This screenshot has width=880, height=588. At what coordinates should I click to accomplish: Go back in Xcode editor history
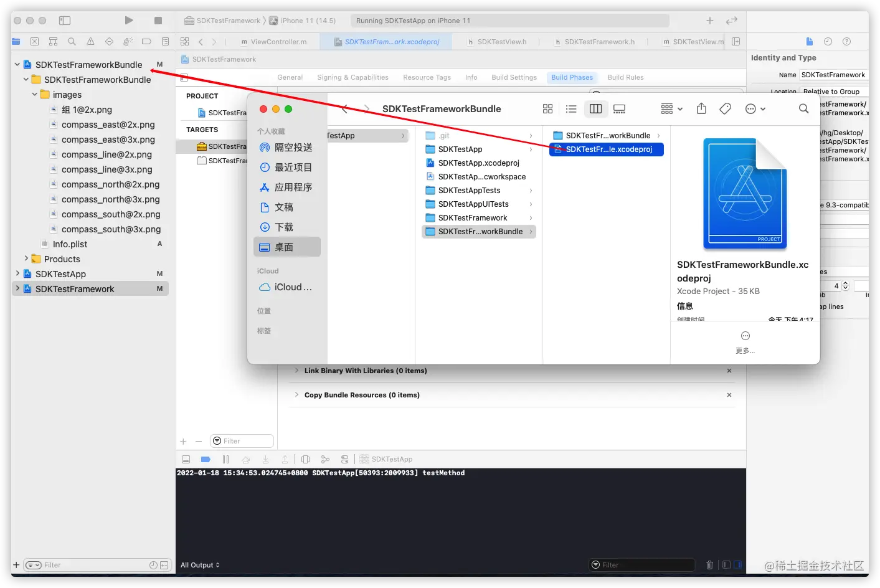(x=201, y=42)
